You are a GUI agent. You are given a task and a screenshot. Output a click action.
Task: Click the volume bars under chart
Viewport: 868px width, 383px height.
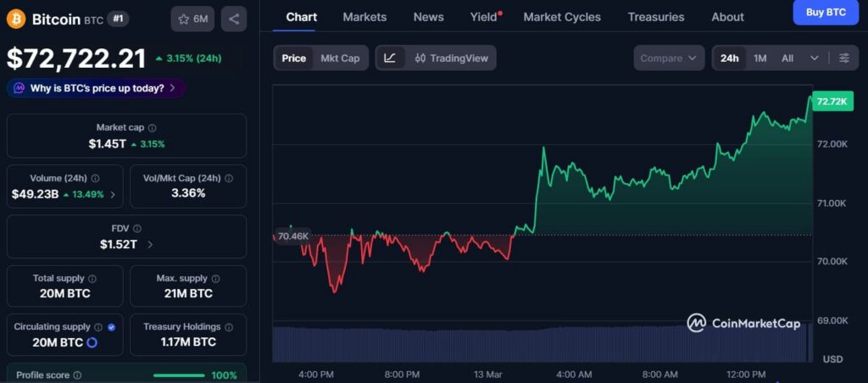click(x=542, y=343)
